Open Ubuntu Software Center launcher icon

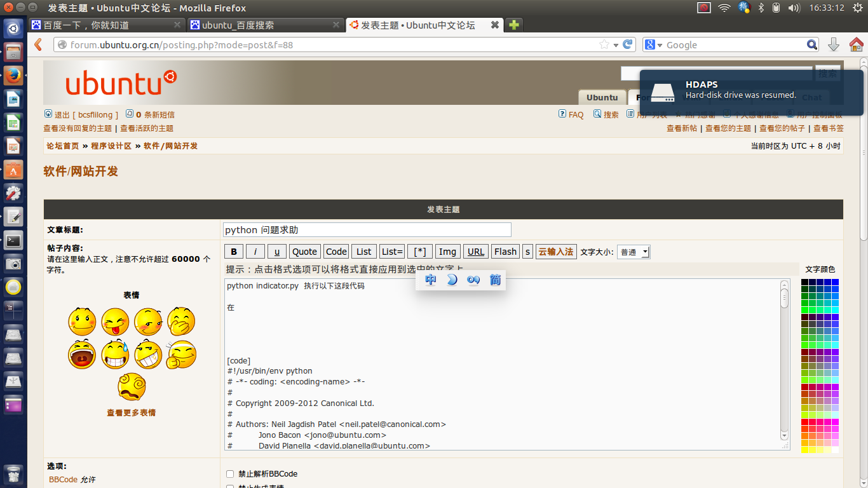click(x=13, y=170)
